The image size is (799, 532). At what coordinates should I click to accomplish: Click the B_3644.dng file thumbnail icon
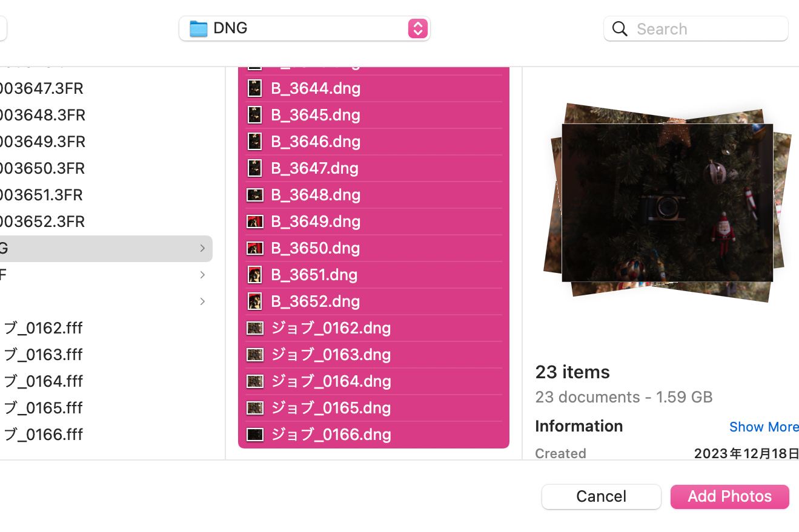(255, 88)
